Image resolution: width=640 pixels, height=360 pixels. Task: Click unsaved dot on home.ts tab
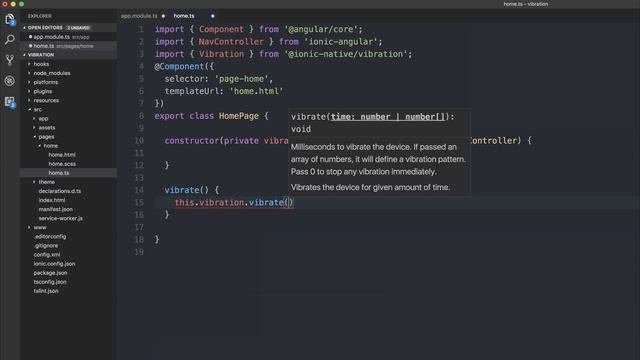213,16
